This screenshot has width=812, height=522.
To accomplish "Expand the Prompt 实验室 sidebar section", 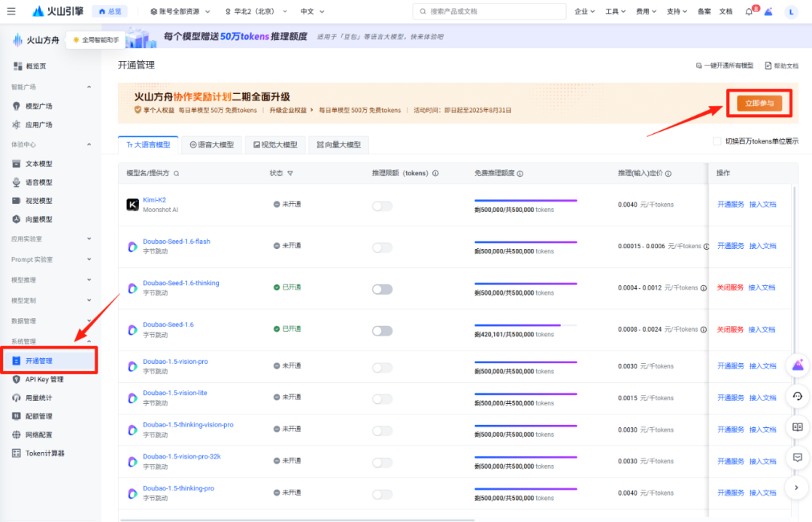I will tap(51, 259).
